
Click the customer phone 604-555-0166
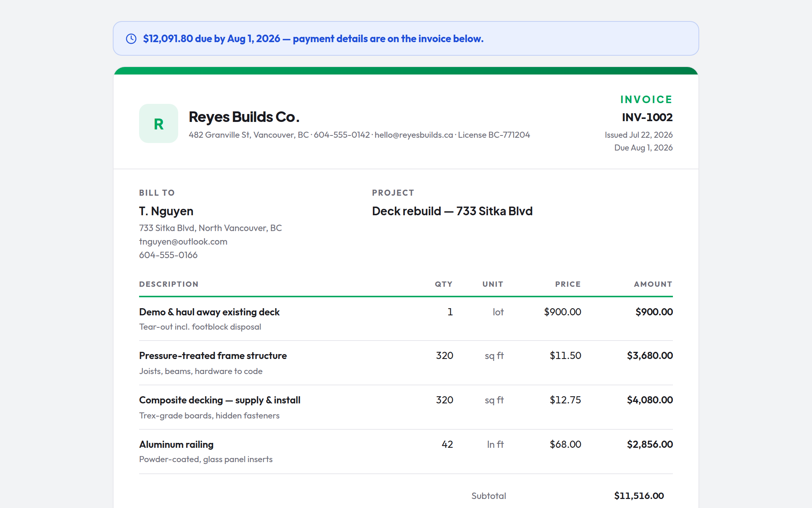168,255
